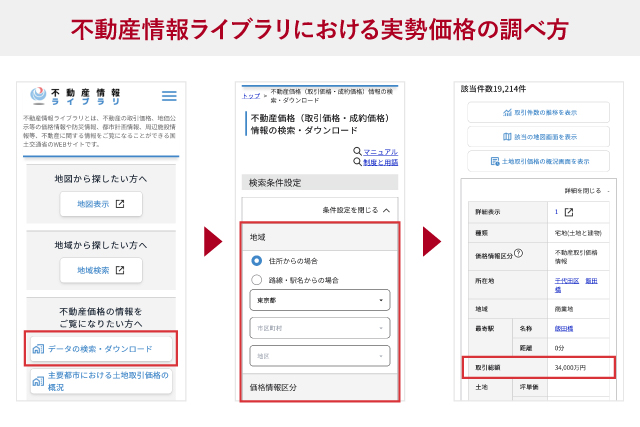Open the hamburger menu icon
640x427 pixels.
(169, 96)
